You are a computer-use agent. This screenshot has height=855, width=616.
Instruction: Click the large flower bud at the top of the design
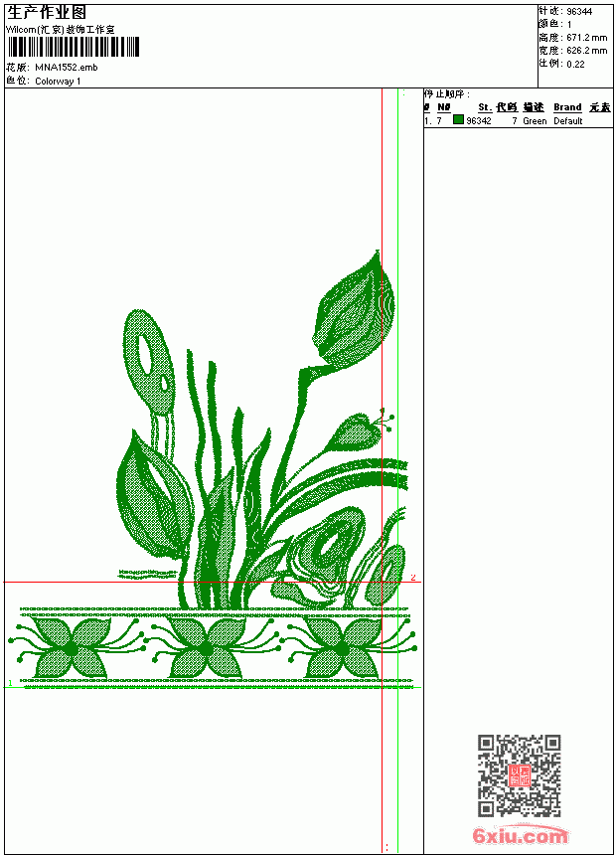354,309
